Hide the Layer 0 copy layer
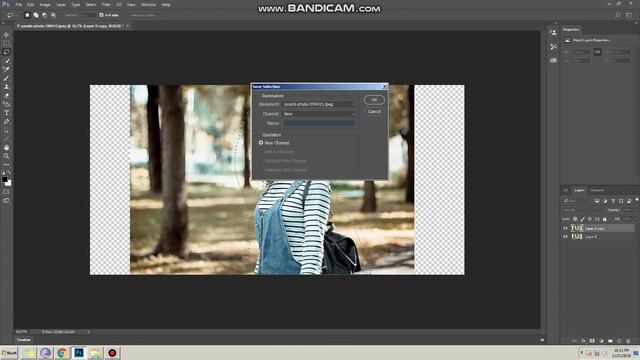Viewport: 640px width, 360px height. pyautogui.click(x=565, y=228)
